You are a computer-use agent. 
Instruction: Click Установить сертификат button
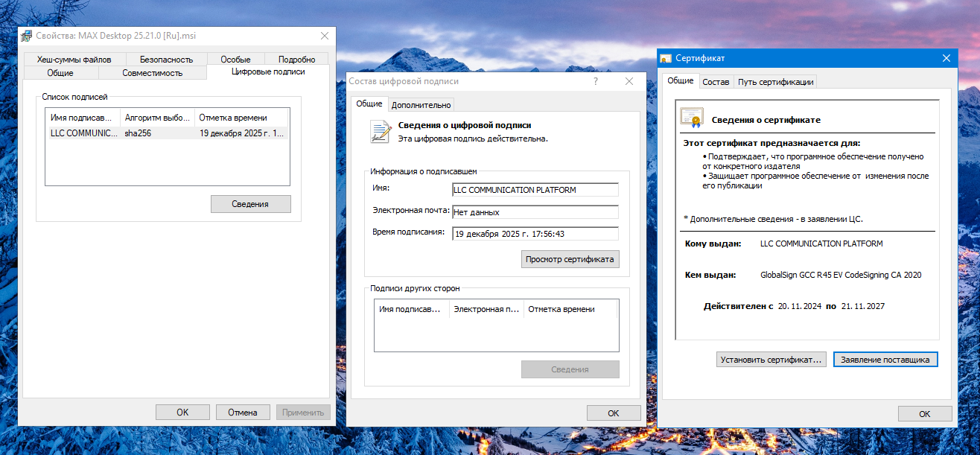(x=771, y=360)
